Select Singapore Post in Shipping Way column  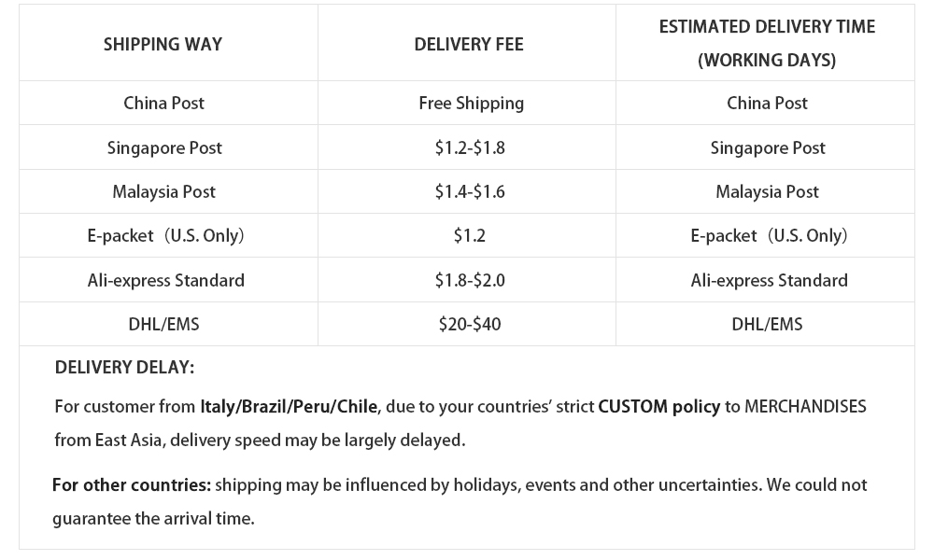pos(164,147)
